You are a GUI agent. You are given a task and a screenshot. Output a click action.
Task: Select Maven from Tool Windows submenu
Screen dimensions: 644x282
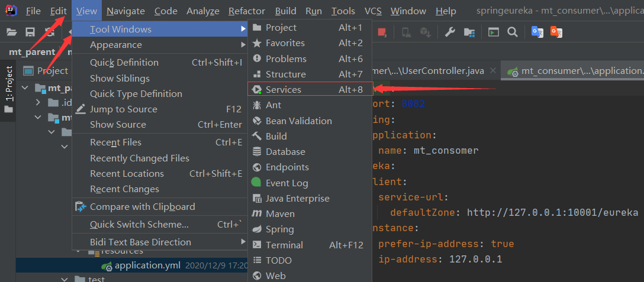[x=280, y=213]
